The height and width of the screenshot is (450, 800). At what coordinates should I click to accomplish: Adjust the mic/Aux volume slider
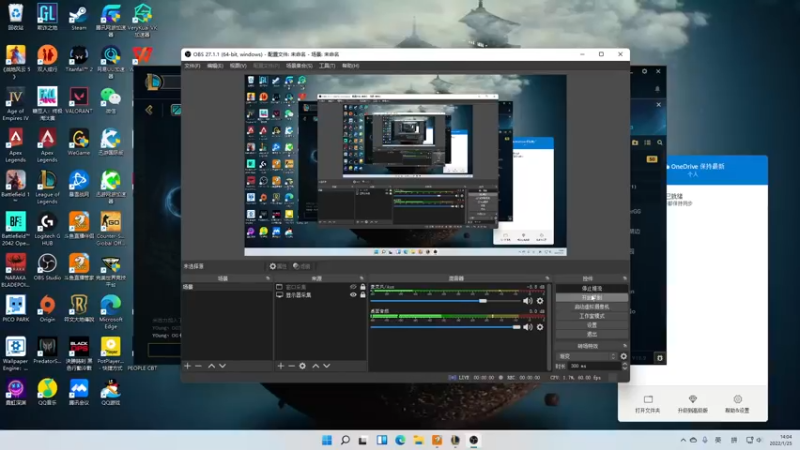(445, 301)
